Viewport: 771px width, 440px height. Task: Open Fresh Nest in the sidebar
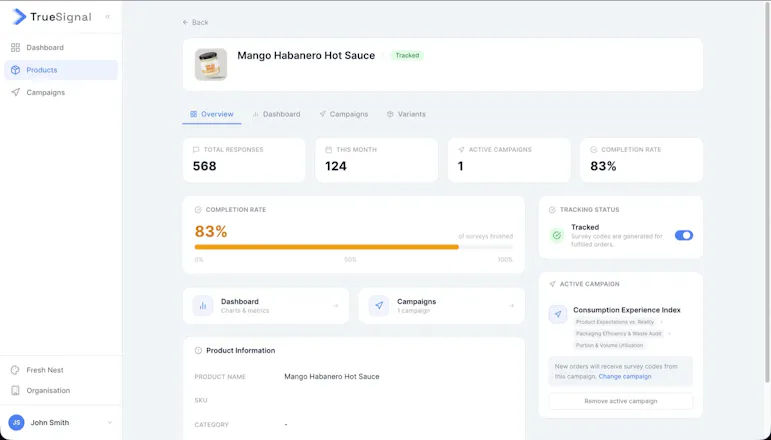pyautogui.click(x=61, y=370)
